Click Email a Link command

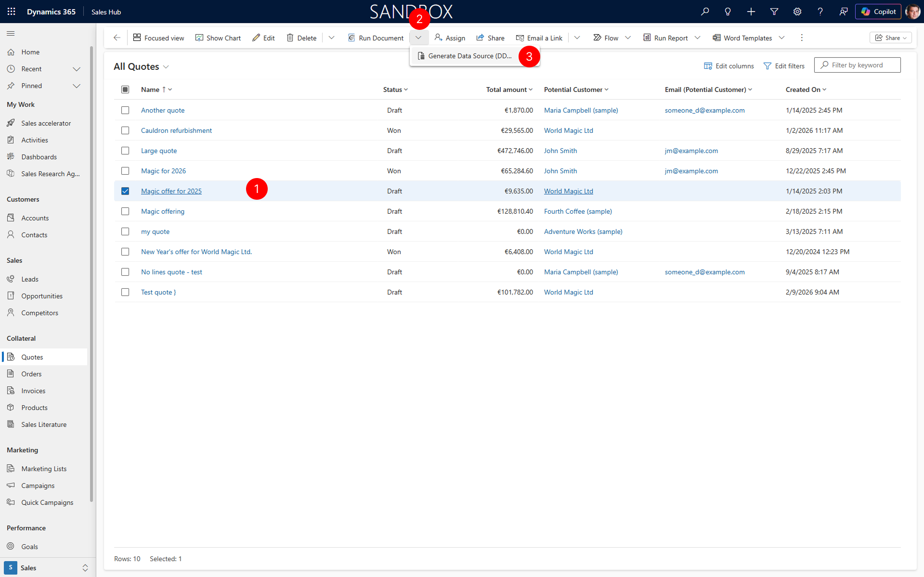pyautogui.click(x=539, y=38)
